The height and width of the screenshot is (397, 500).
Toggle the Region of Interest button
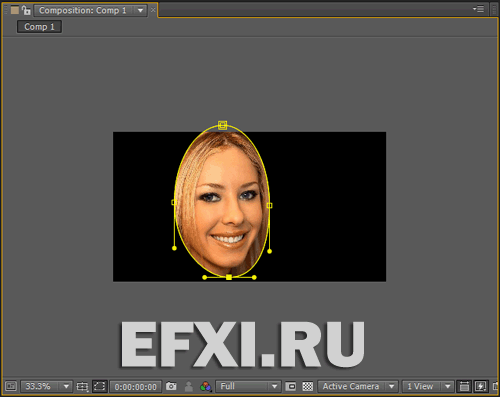tap(291, 386)
